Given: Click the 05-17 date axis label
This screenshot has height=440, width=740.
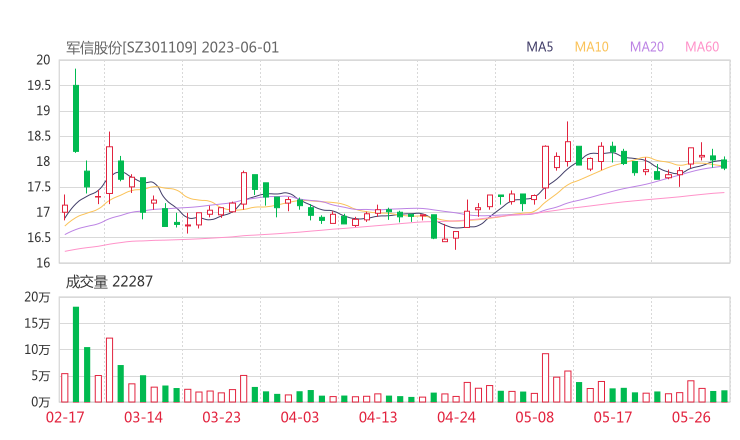Looking at the screenshot, I should pyautogui.click(x=613, y=417).
